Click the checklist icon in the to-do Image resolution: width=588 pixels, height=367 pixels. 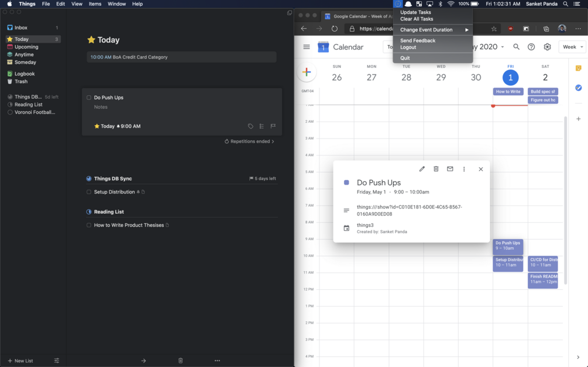(x=262, y=126)
